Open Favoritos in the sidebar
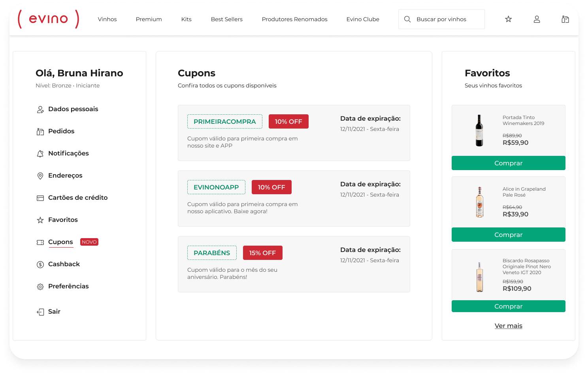 pyautogui.click(x=63, y=220)
